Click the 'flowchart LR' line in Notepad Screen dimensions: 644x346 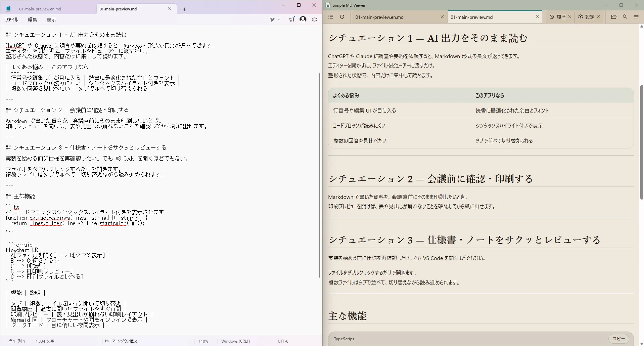[21, 250]
